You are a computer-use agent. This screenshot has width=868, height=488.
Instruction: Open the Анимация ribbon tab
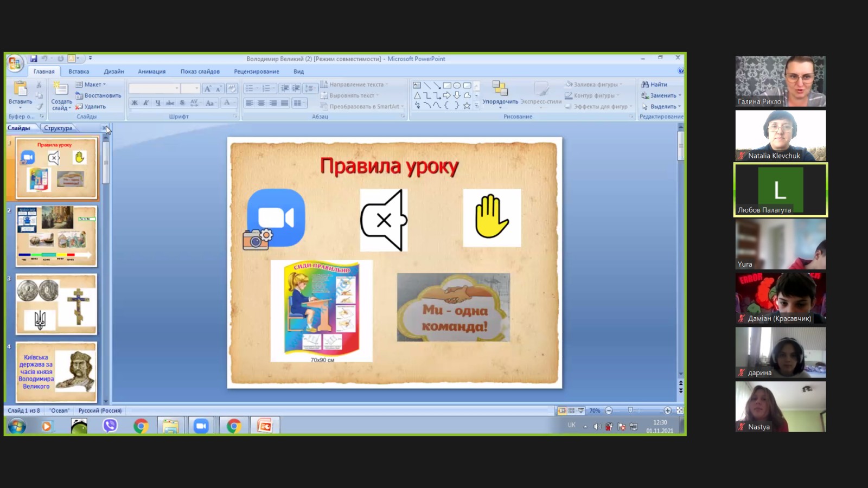coord(151,72)
